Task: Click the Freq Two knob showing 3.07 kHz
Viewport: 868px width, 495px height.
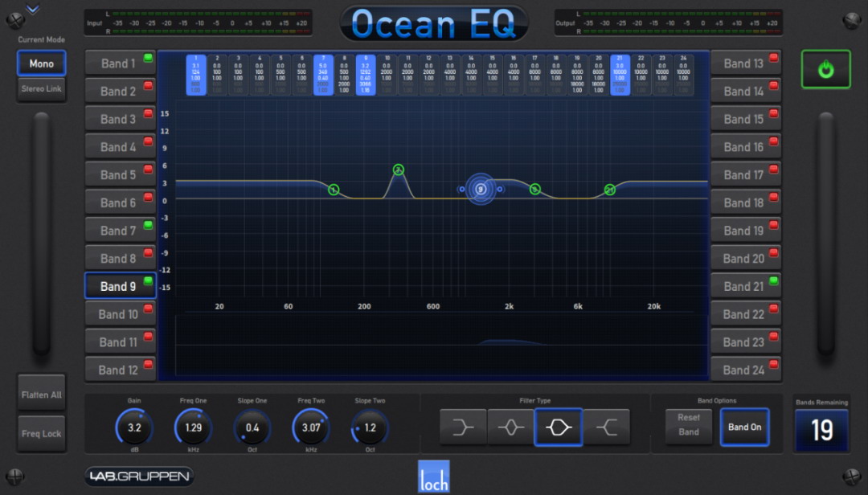Action: [310, 427]
